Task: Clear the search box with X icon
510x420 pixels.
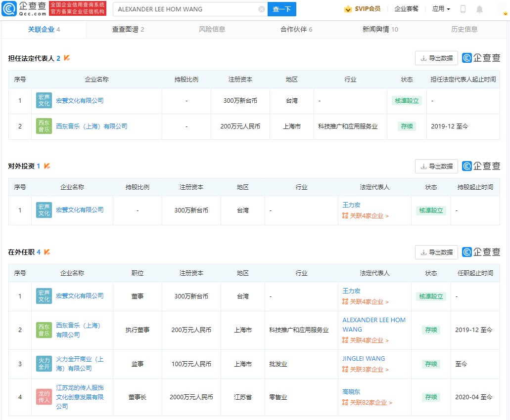Action: [262, 9]
